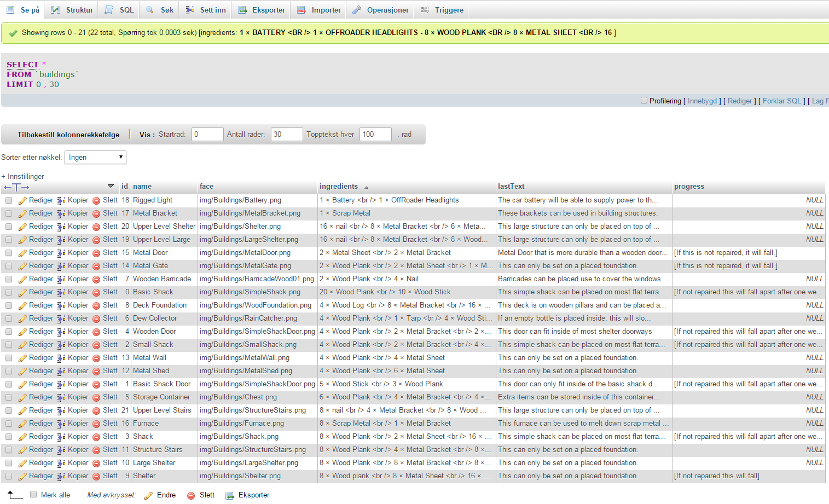
Task: Click the red Slett icon in bottom bar
Action: [191, 495]
